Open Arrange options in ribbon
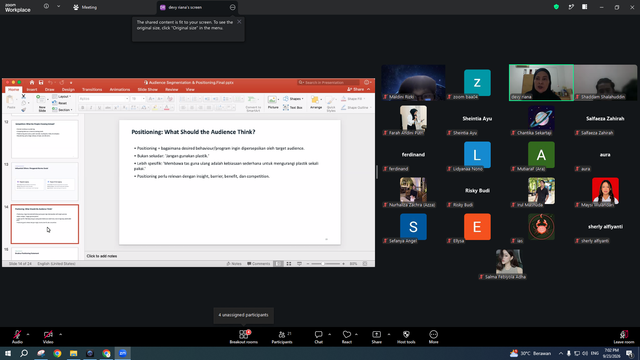 tap(316, 102)
